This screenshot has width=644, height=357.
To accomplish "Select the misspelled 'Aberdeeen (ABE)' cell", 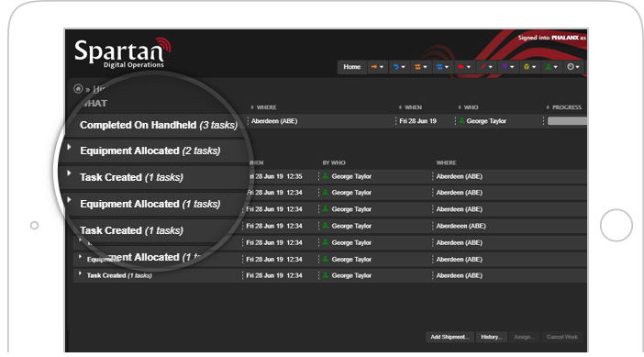I will click(461, 226).
